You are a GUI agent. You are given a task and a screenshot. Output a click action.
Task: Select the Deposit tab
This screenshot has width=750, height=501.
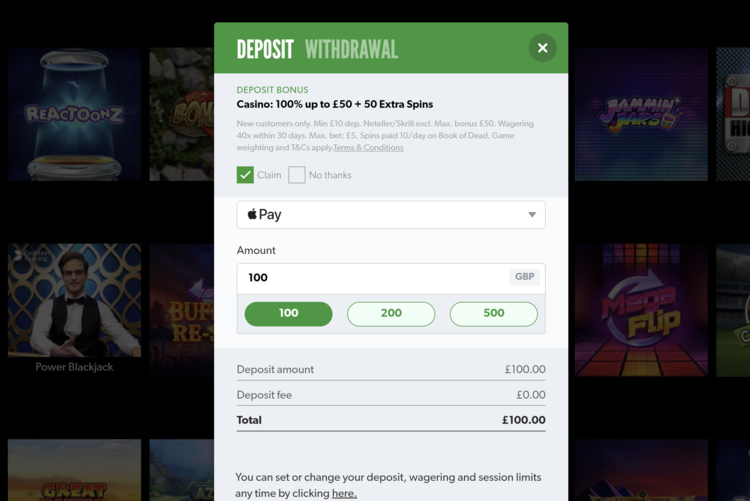(265, 49)
